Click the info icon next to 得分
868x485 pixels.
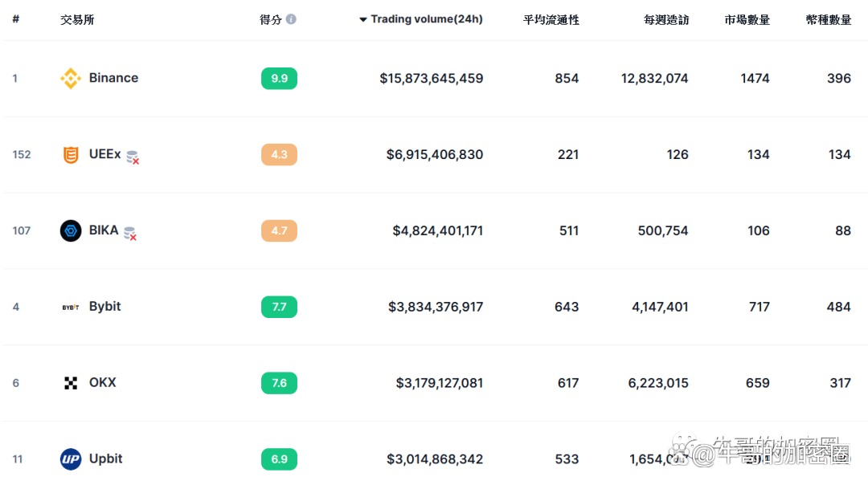291,19
